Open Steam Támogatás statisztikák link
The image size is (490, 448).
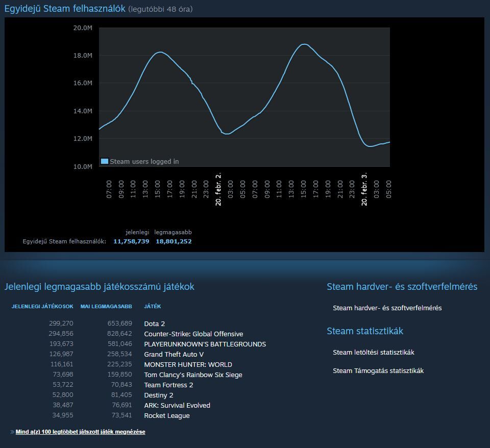(x=378, y=371)
